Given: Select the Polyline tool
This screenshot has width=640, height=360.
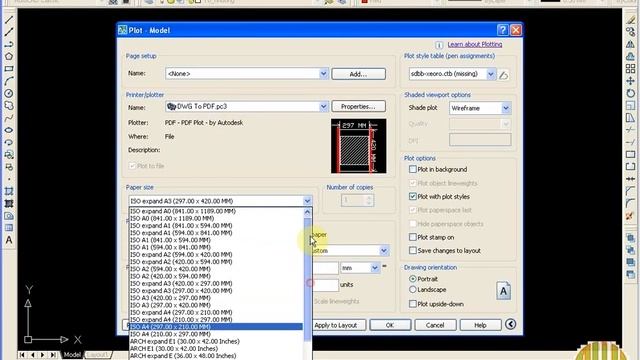Looking at the screenshot, I should click(9, 44).
